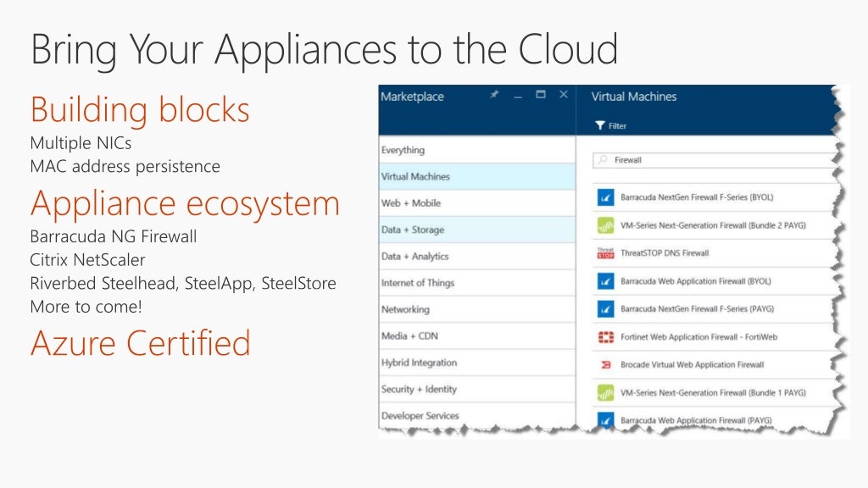
Task: Open the Web + Mobile category
Action: point(477,203)
